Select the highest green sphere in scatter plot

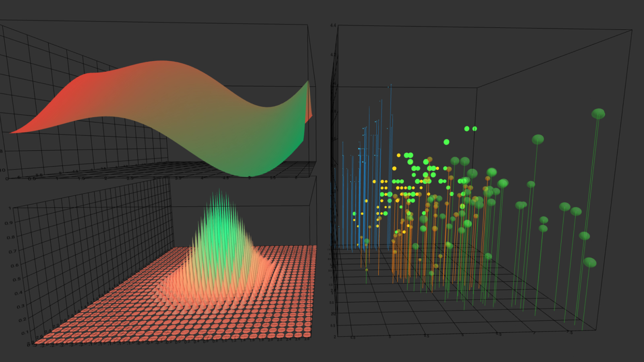(598, 114)
